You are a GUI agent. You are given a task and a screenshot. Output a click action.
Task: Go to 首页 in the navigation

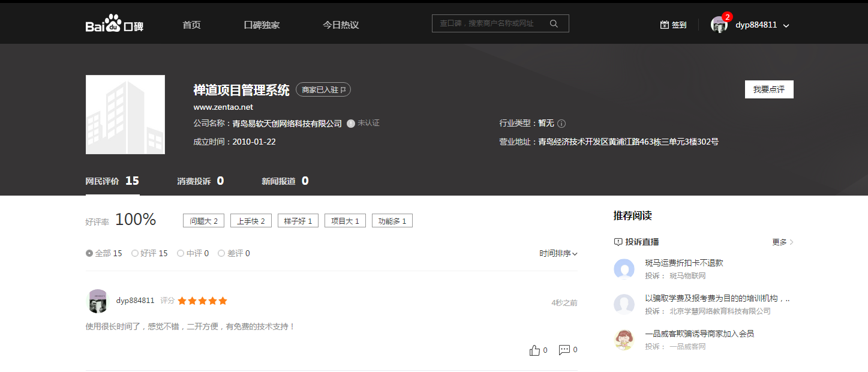tap(191, 25)
